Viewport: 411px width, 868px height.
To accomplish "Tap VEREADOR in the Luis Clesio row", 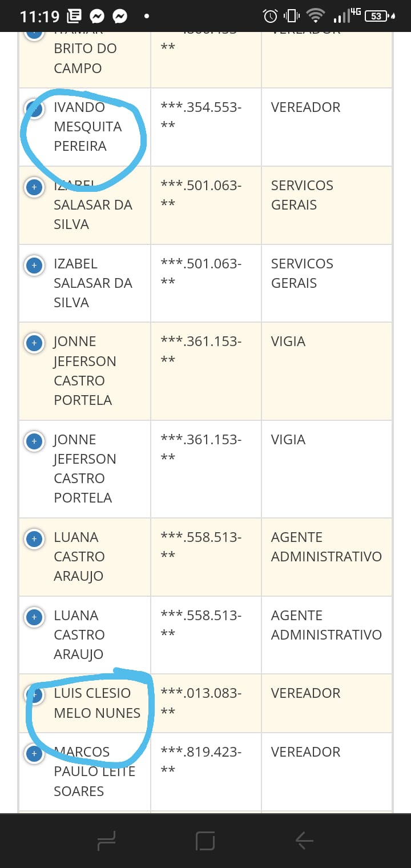I will (305, 693).
